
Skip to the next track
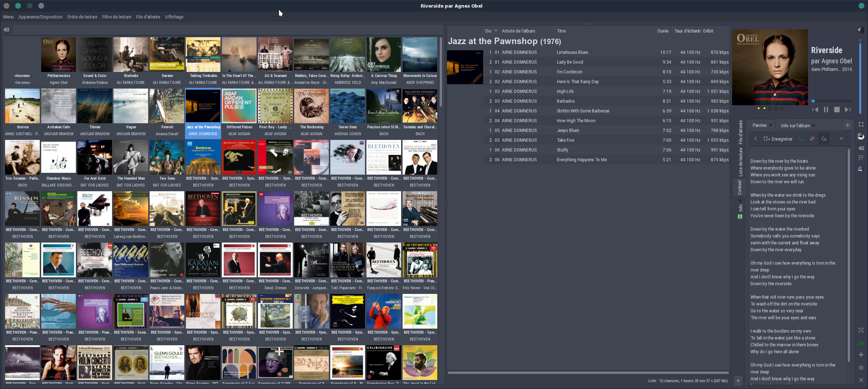848,110
